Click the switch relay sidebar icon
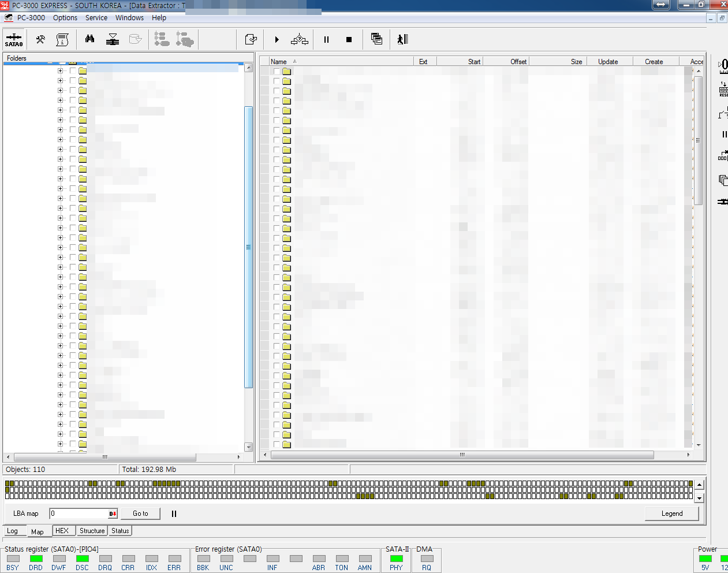 pyautogui.click(x=723, y=113)
